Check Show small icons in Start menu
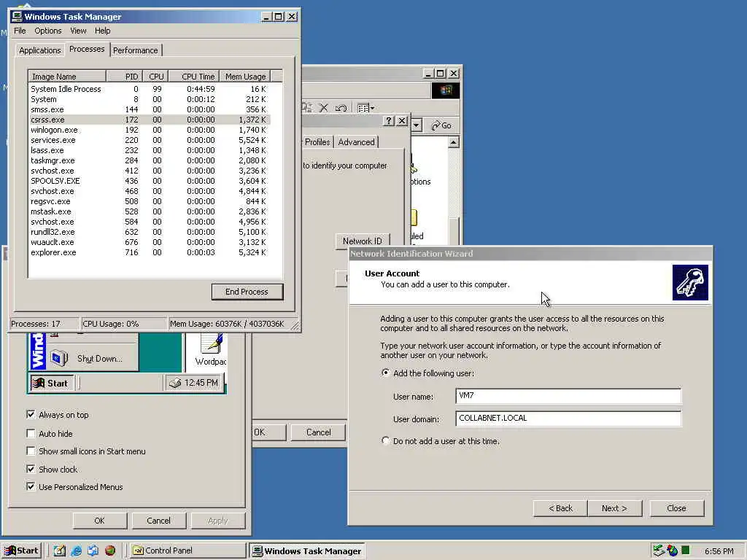The width and height of the screenshot is (747, 560). coord(31,451)
